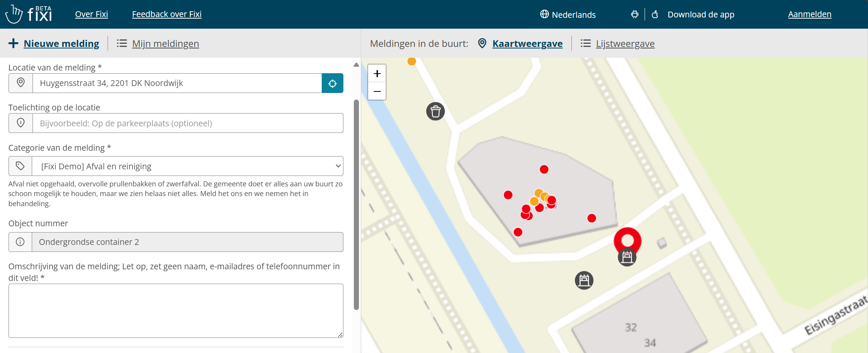
Task: Use current location crosshair button
Action: point(333,83)
